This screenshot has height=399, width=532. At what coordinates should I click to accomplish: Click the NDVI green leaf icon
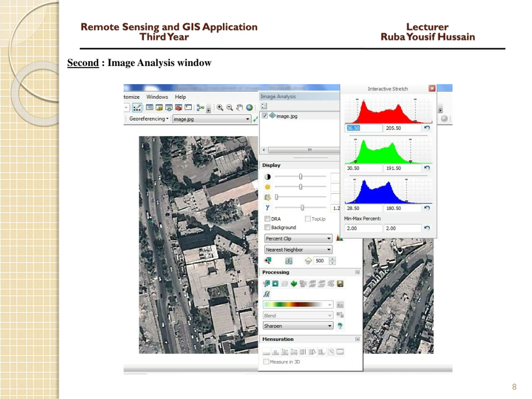tap(294, 284)
